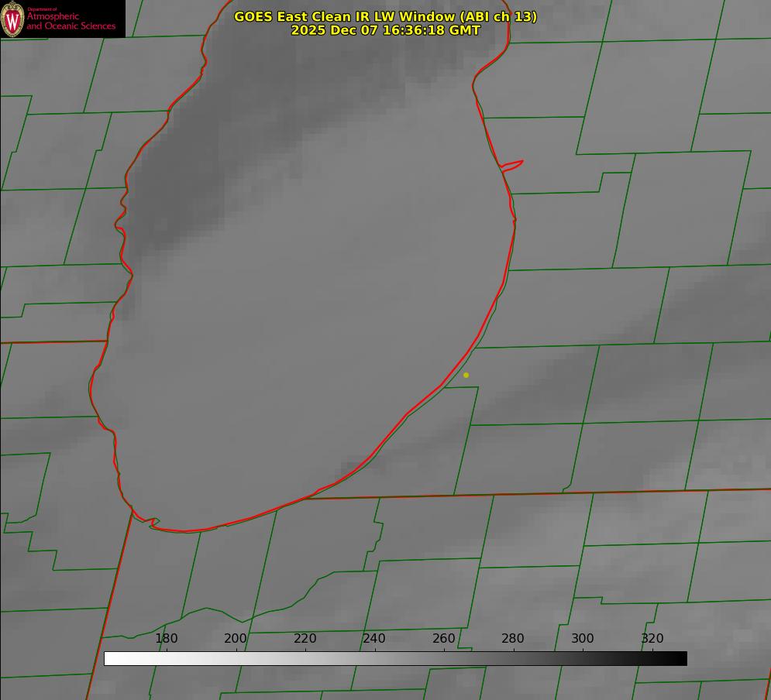
Task: Click the colorbar label '180'
Action: (x=166, y=638)
